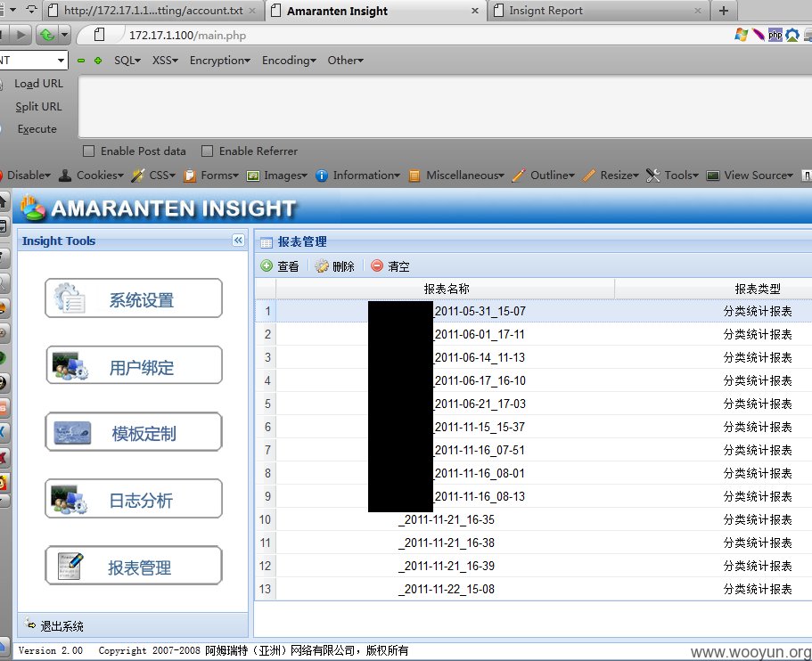Viewport: 812px width, 661px height.
Task: Open the Encryption dropdown menu
Action: point(220,61)
